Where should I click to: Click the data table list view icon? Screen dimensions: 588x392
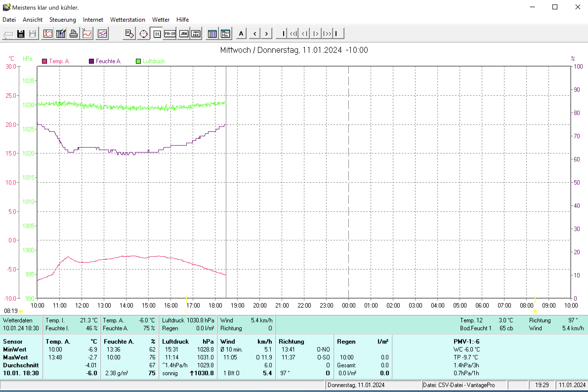(x=212, y=34)
